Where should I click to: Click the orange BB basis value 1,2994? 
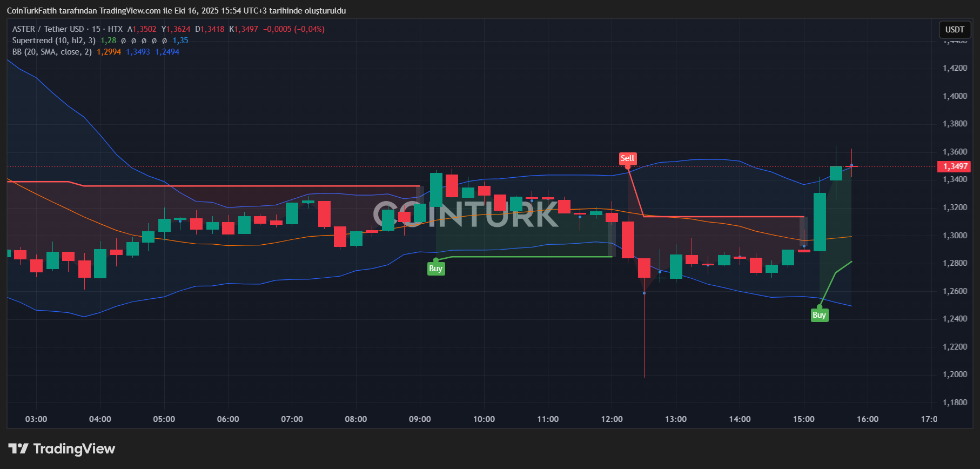point(109,52)
